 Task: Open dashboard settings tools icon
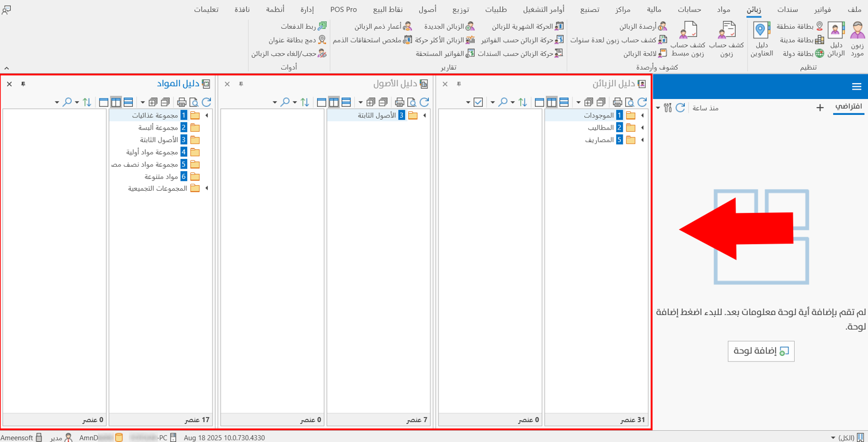[667, 108]
